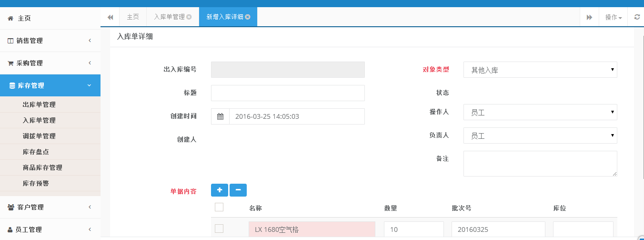Check the row checkbox for LX 1680空气格
This screenshot has width=644, height=240.
[x=219, y=229]
